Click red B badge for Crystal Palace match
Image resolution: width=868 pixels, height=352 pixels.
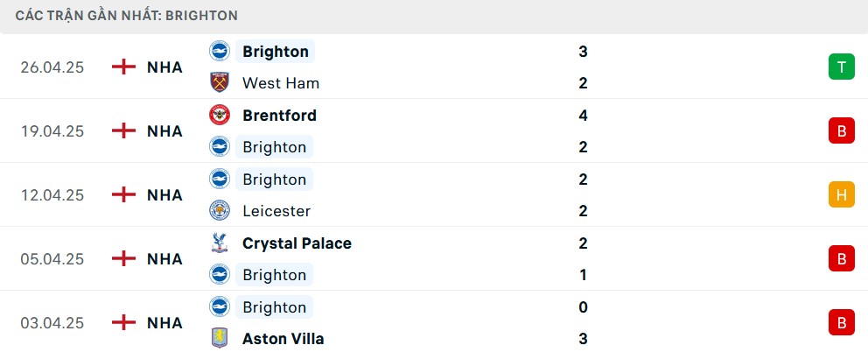point(842,258)
